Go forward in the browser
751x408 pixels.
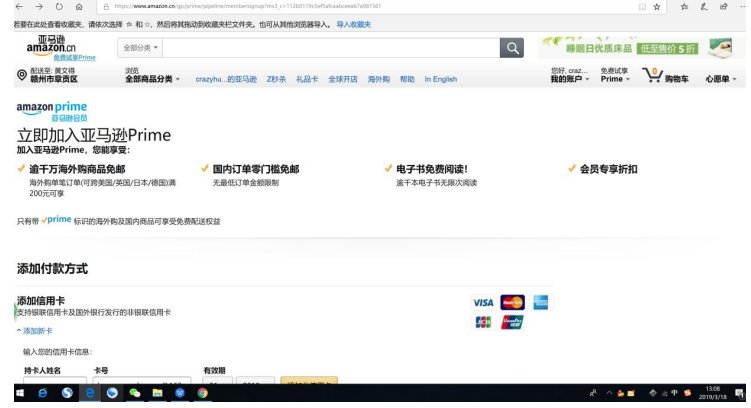coord(39,7)
